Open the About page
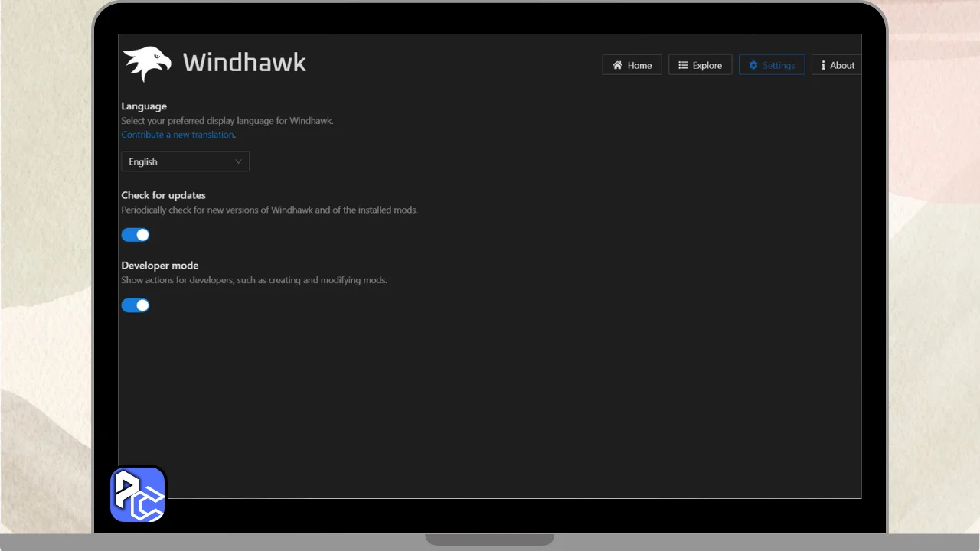Screen dimensions: 980x551 click(x=837, y=65)
